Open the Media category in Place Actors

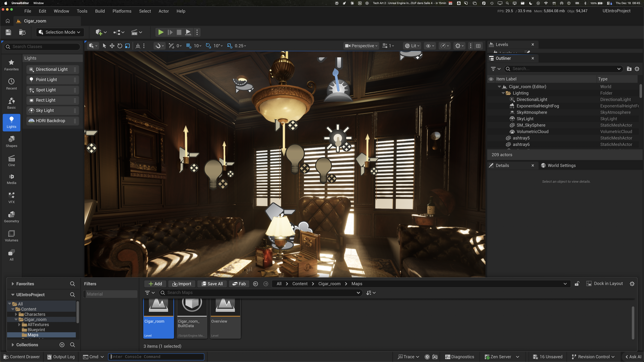pos(11,179)
